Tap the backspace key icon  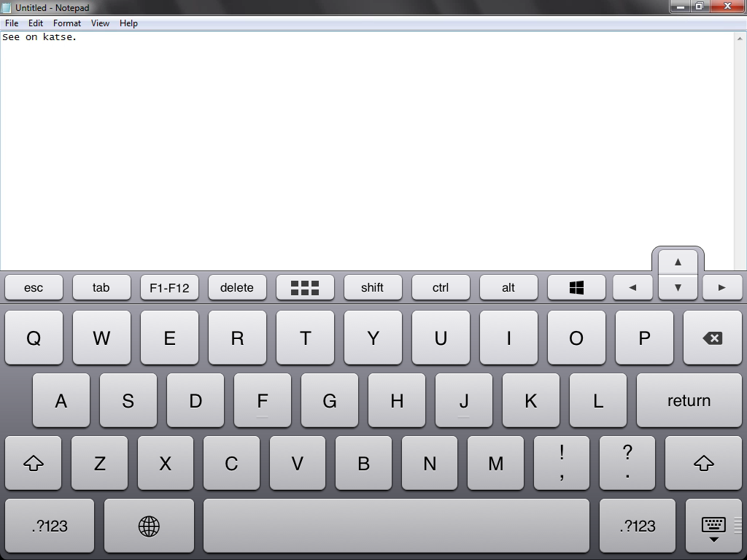pos(712,338)
